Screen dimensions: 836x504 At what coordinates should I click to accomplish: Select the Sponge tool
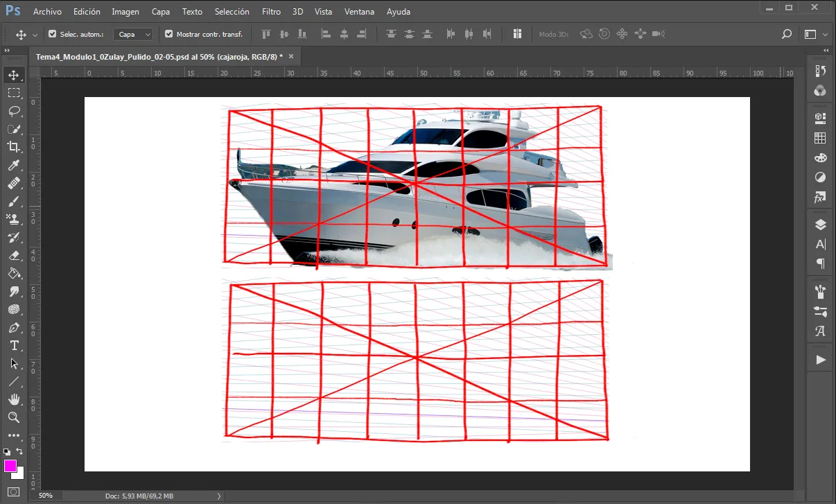pyautogui.click(x=14, y=309)
